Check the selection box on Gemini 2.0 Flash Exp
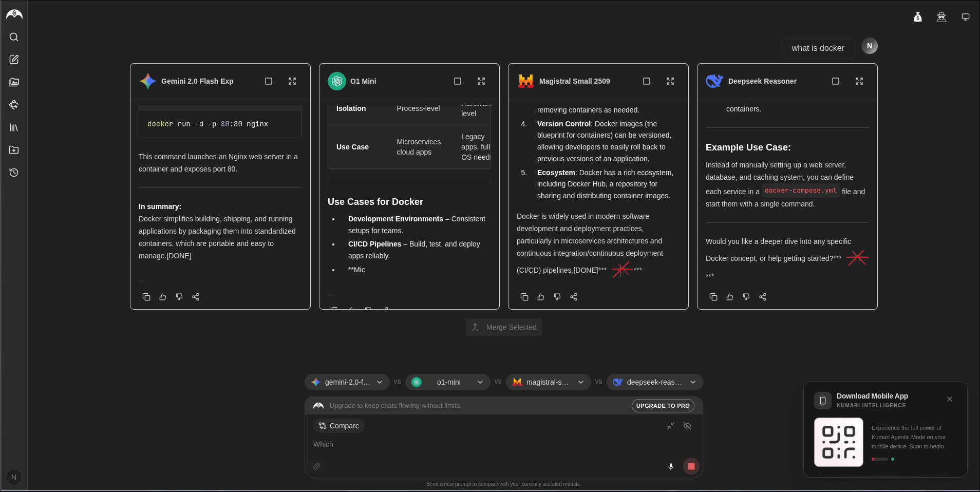The width and height of the screenshot is (980, 492). click(x=269, y=81)
